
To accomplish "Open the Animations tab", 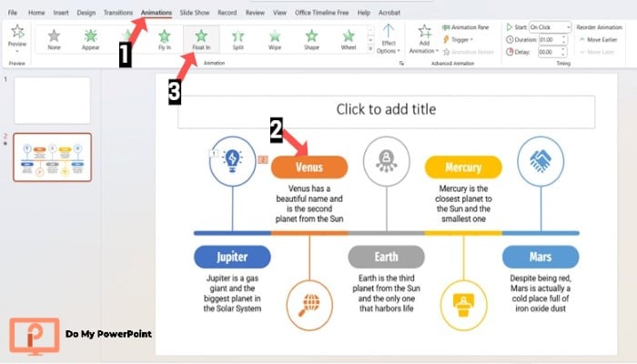I will tap(157, 13).
